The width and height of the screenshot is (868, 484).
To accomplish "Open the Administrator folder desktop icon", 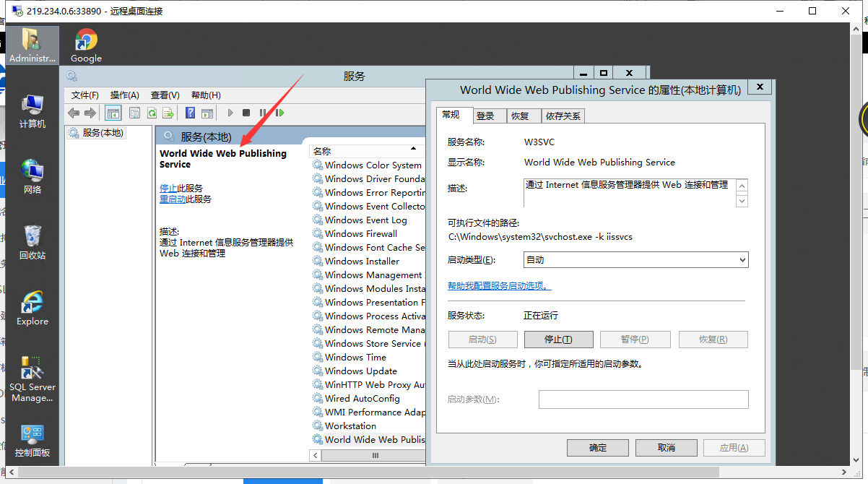I will pos(32,46).
